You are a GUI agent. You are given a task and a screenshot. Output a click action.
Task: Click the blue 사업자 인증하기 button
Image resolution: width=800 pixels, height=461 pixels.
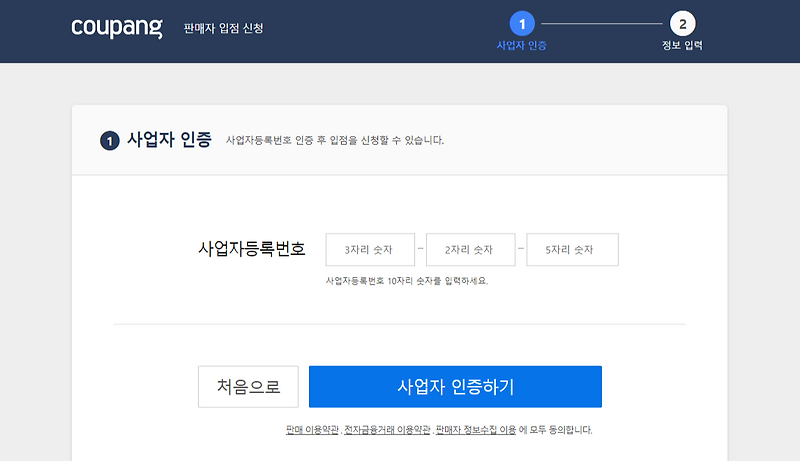coord(455,387)
